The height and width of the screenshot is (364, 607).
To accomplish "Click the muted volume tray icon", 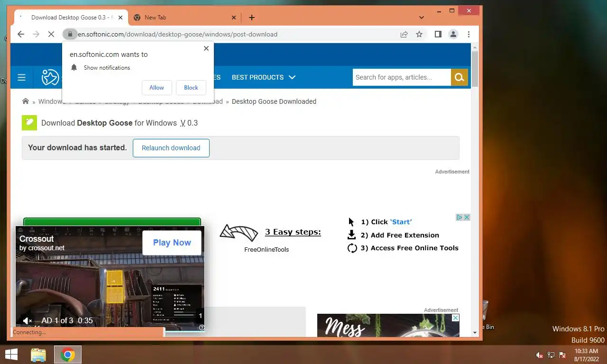I will click(x=540, y=355).
